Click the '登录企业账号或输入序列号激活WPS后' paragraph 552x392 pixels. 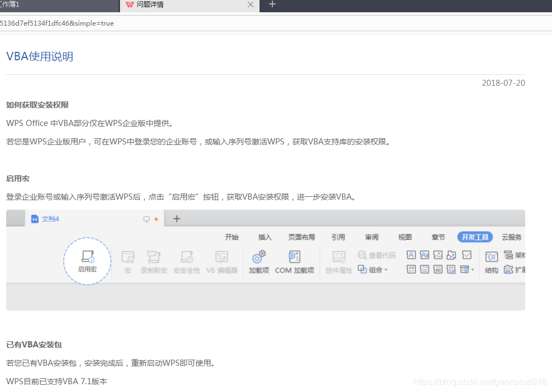click(181, 197)
